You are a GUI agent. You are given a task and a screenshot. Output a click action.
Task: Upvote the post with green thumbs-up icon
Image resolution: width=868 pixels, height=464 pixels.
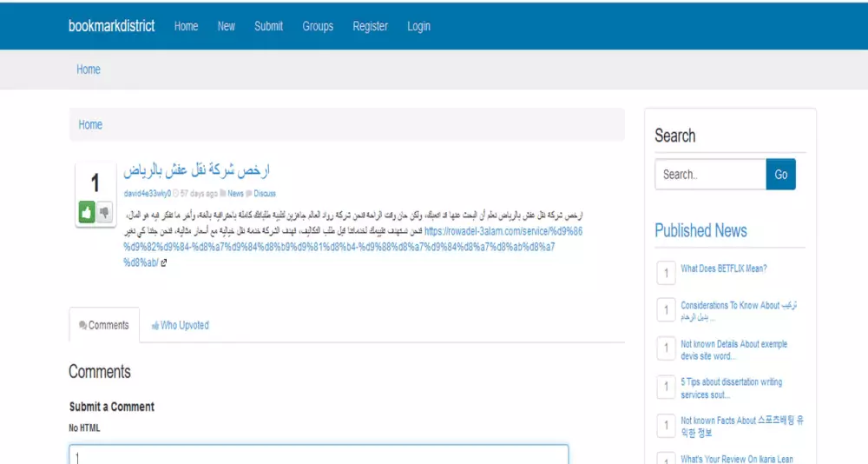click(x=87, y=212)
